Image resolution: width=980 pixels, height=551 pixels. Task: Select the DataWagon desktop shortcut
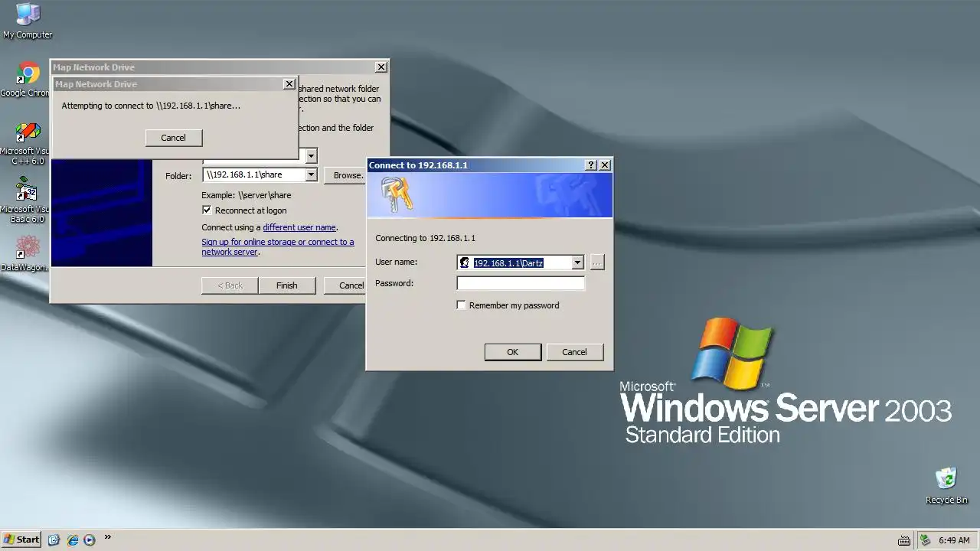click(x=28, y=253)
